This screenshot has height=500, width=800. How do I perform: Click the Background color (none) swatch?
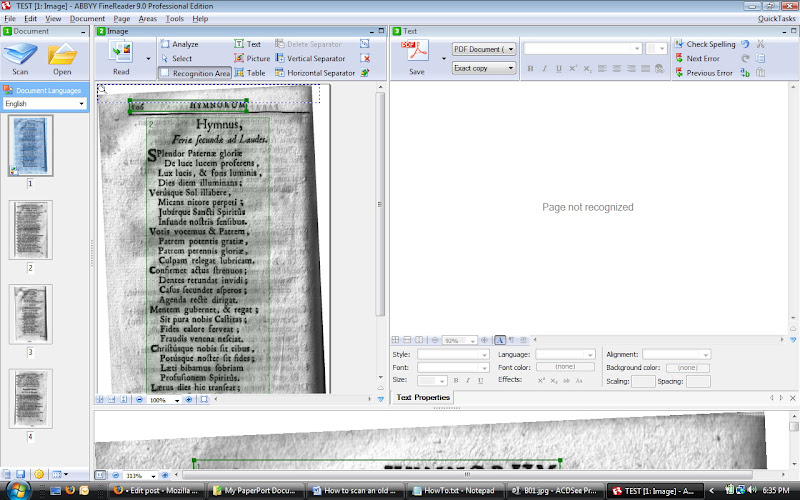point(688,368)
